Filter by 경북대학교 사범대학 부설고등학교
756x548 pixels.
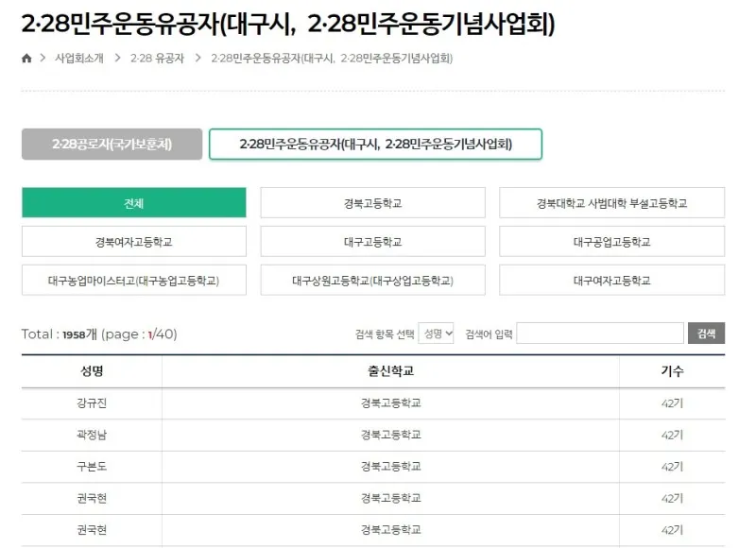[x=611, y=203]
